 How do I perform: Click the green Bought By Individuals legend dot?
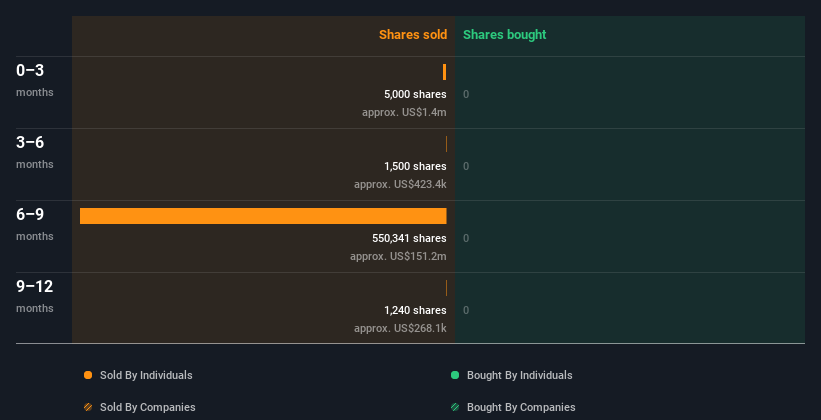pyautogui.click(x=455, y=375)
